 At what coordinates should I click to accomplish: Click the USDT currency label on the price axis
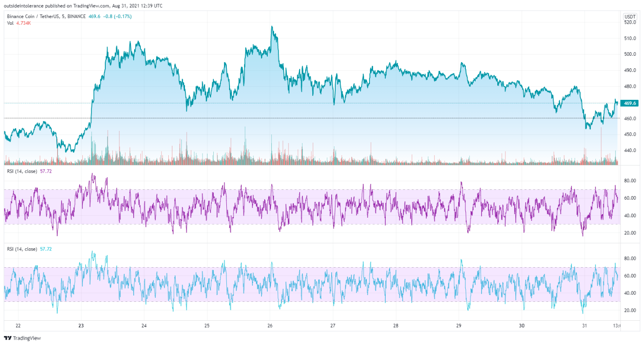click(x=630, y=17)
